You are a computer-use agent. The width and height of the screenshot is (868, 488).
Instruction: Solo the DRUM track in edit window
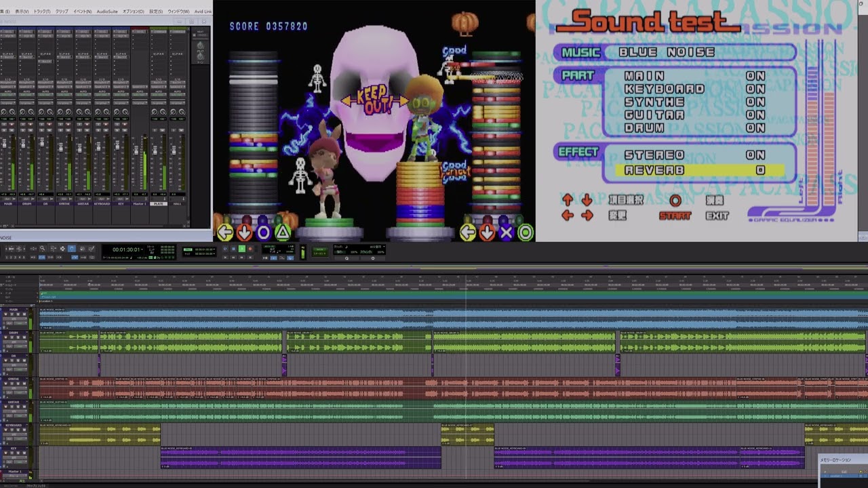pyautogui.click(x=18, y=338)
